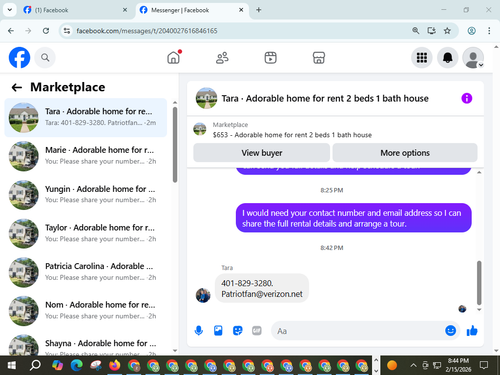The height and width of the screenshot is (375, 500).
Task: Click the Facebook logo
Action: [x=19, y=57]
